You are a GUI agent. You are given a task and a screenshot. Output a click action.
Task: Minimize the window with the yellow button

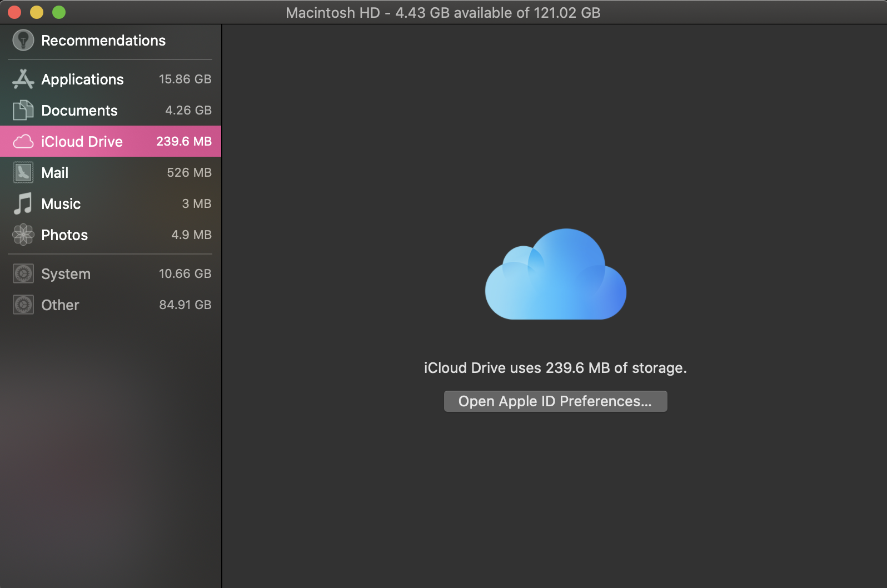pos(37,12)
